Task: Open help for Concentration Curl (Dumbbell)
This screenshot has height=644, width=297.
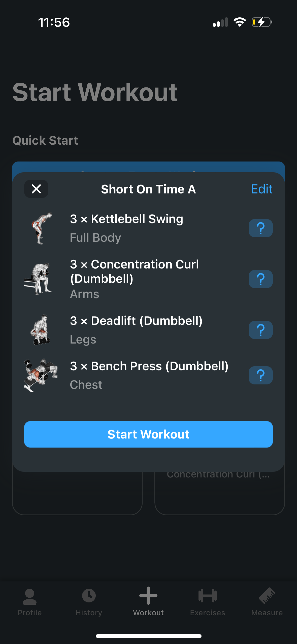Action: [x=260, y=279]
